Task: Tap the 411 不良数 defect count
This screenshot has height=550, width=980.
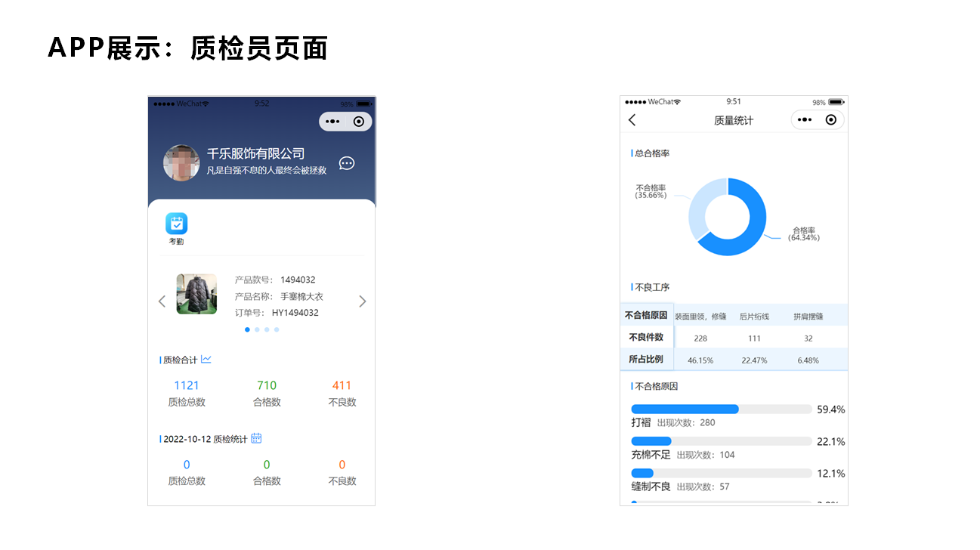Action: coord(342,385)
